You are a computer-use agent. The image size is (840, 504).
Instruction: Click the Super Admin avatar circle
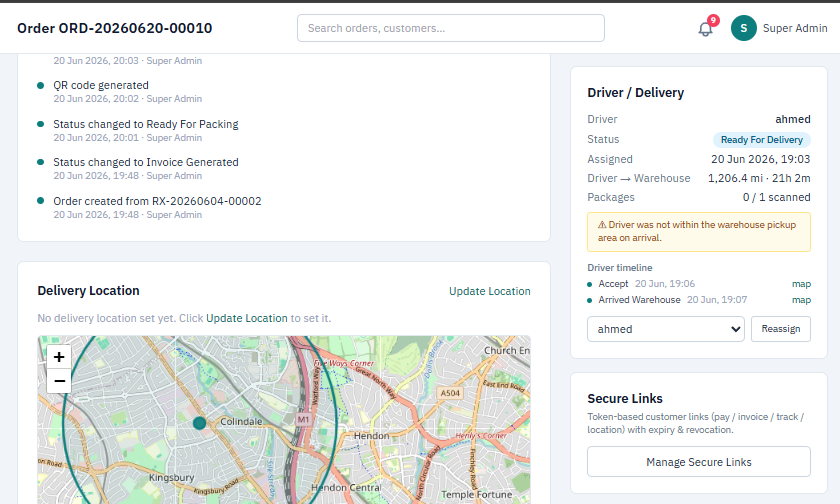[x=744, y=28]
